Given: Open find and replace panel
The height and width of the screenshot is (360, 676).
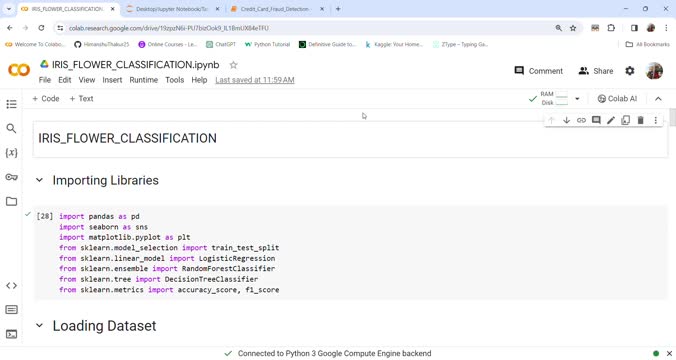Looking at the screenshot, I should (12, 128).
